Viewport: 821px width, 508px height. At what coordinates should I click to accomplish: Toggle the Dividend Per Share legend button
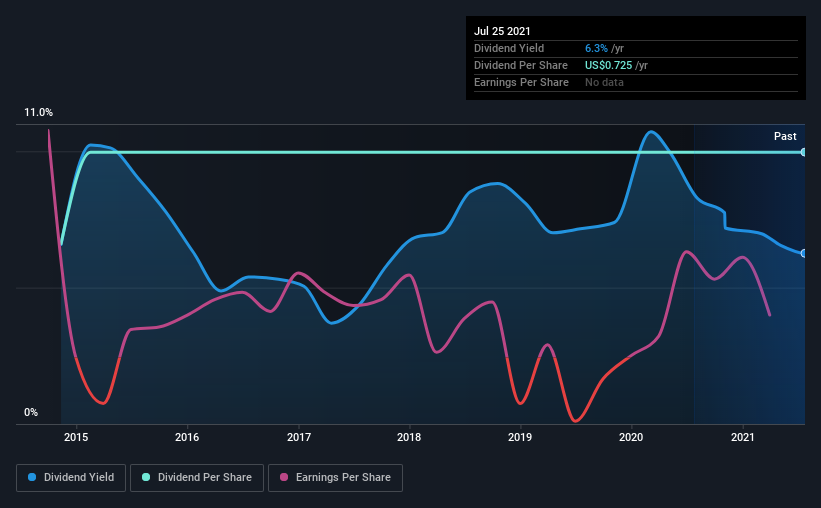[x=197, y=478]
